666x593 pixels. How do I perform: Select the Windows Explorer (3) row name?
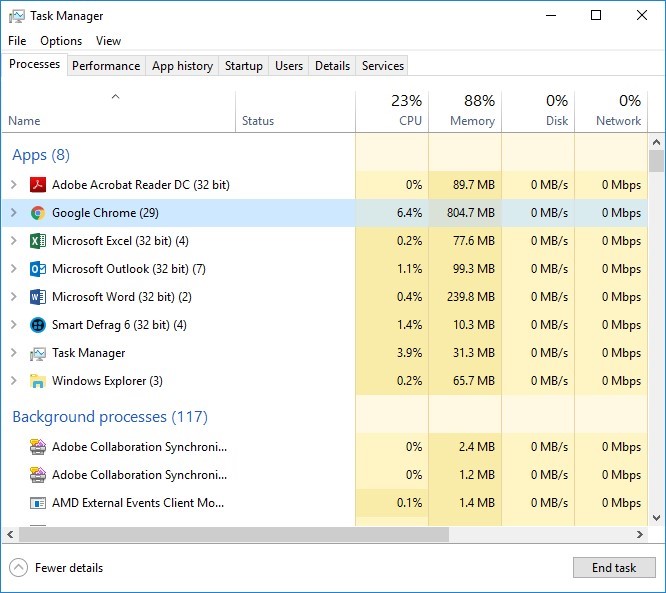pyautogui.click(x=107, y=381)
